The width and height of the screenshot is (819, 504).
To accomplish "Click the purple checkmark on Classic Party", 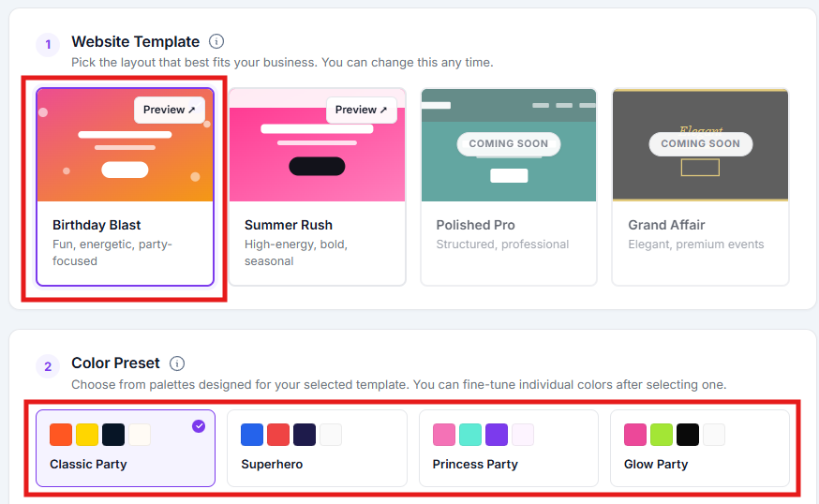I will pyautogui.click(x=199, y=426).
